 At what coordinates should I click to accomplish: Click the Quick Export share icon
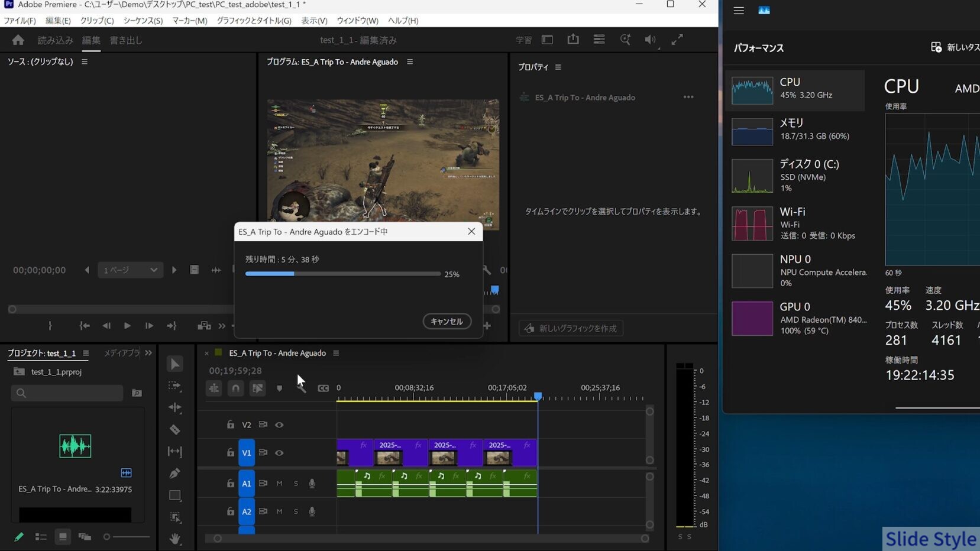(x=573, y=39)
